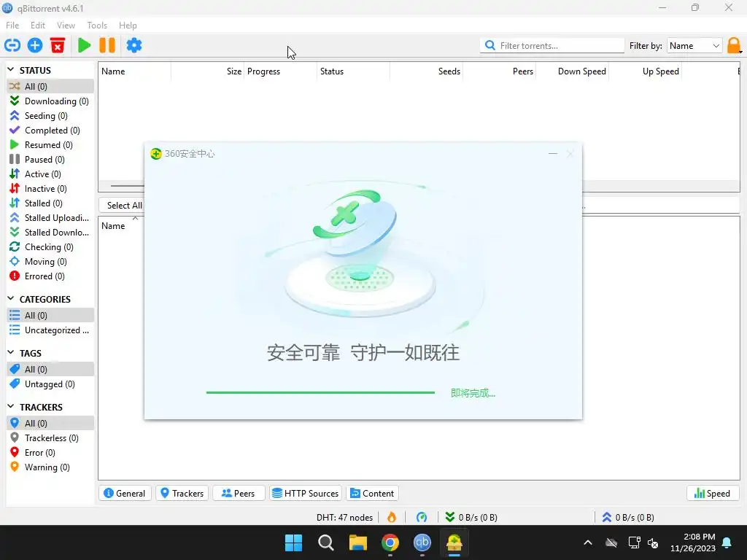747x560 pixels.
Task: Open the Edit menu
Action: pyautogui.click(x=38, y=26)
